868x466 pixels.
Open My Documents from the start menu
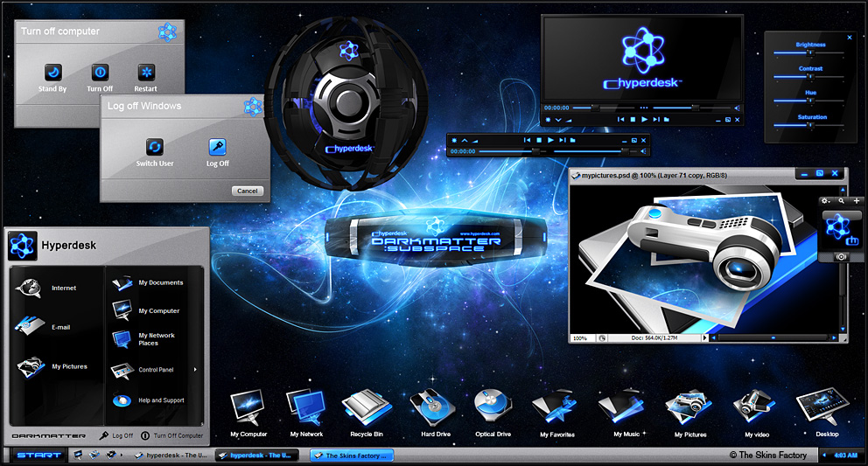click(147, 282)
